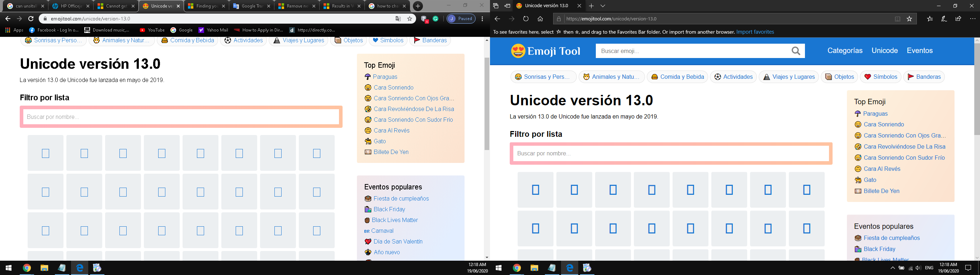Open the Favorites hub in Edge's toolbar

tap(930, 19)
